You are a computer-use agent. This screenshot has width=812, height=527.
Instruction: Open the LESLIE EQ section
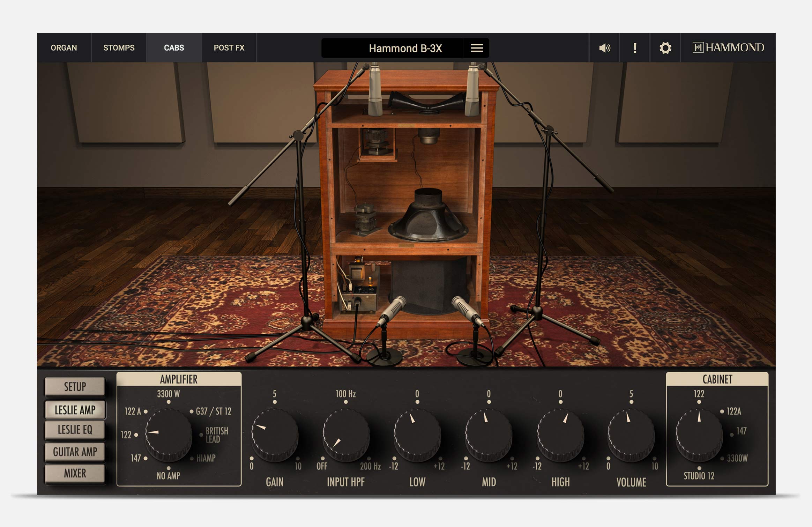[x=74, y=430]
